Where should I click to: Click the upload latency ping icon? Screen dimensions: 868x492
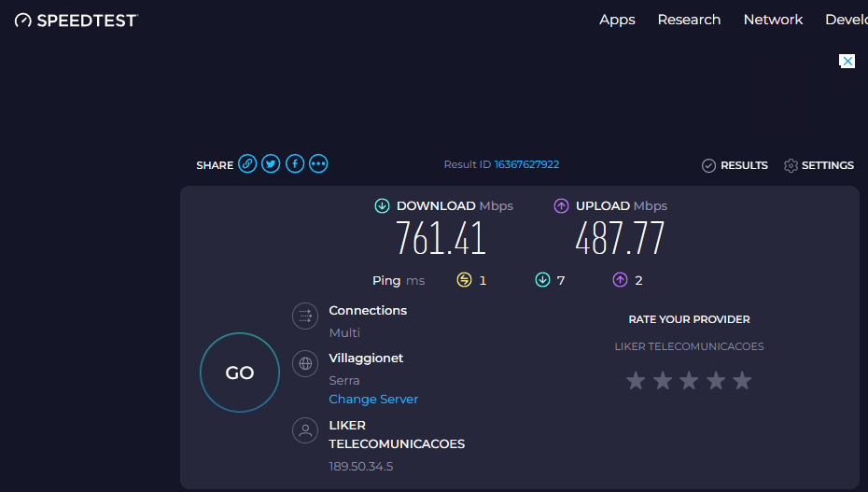pos(620,280)
